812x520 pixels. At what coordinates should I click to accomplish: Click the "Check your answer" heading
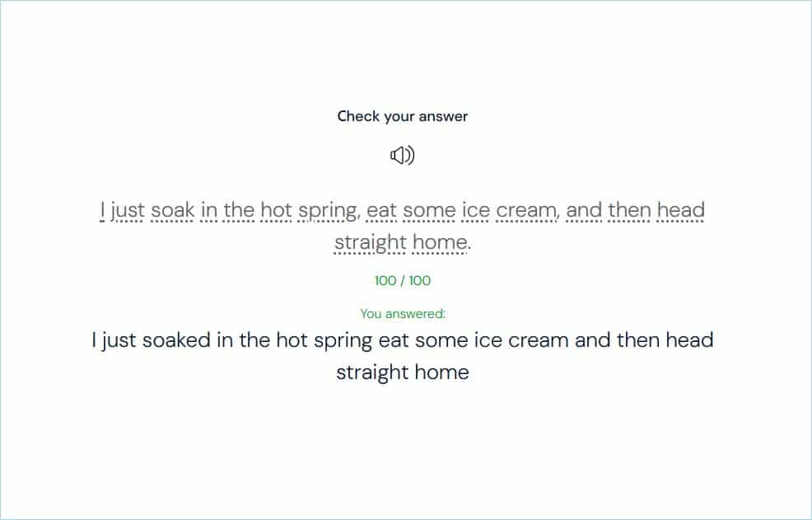(403, 116)
